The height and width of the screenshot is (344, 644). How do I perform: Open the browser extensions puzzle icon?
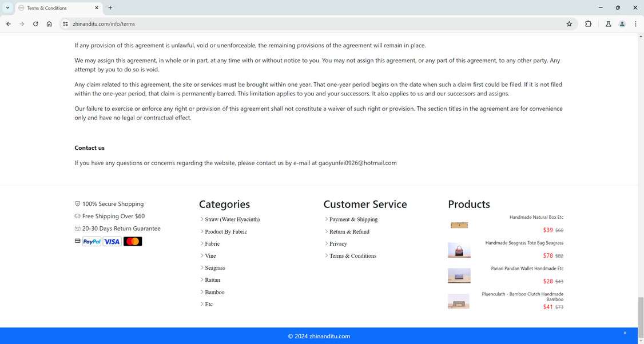[x=588, y=24]
